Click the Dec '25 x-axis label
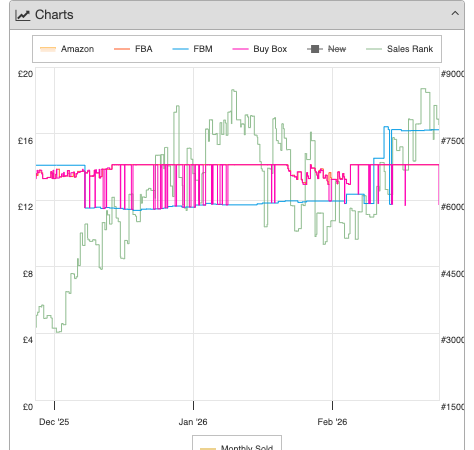Image resolution: width=474 pixels, height=450 pixels. (x=54, y=422)
